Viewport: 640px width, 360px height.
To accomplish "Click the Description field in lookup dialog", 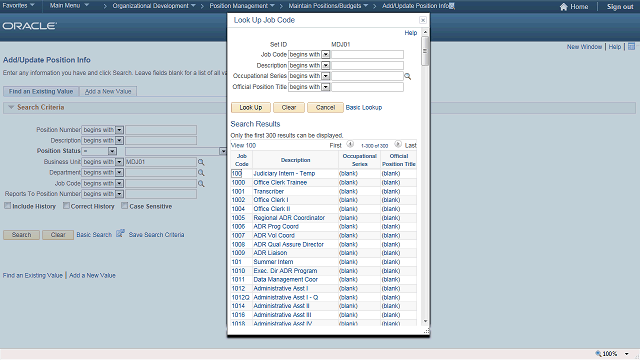I will pyautogui.click(x=367, y=65).
